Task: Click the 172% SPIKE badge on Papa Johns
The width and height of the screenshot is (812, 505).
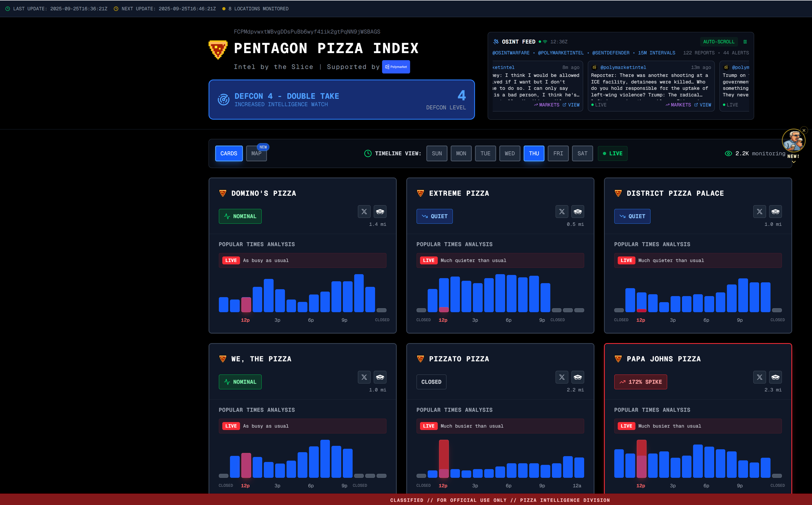Action: [640, 382]
